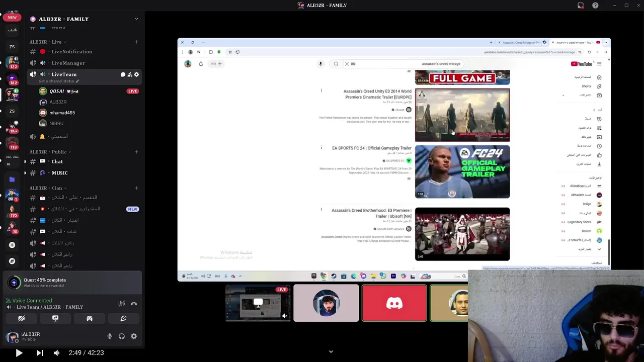Image resolution: width=644 pixels, height=362 pixels.
Task: Mute the video player volume
Action: pyautogui.click(x=57, y=353)
